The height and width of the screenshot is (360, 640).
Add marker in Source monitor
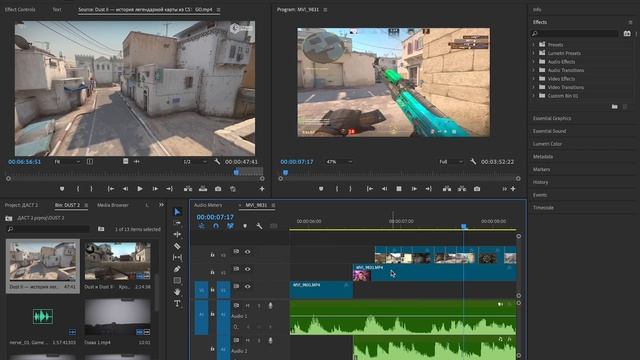pyautogui.click(x=62, y=189)
